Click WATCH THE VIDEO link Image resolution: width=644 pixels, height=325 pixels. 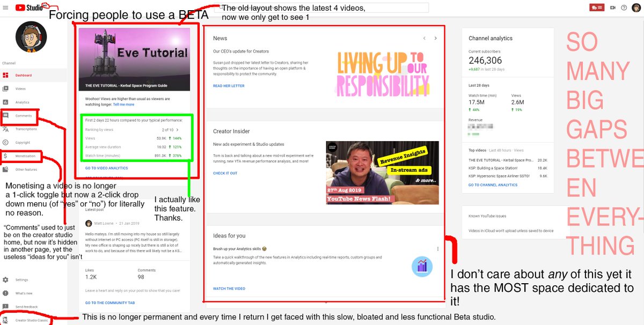(229, 289)
